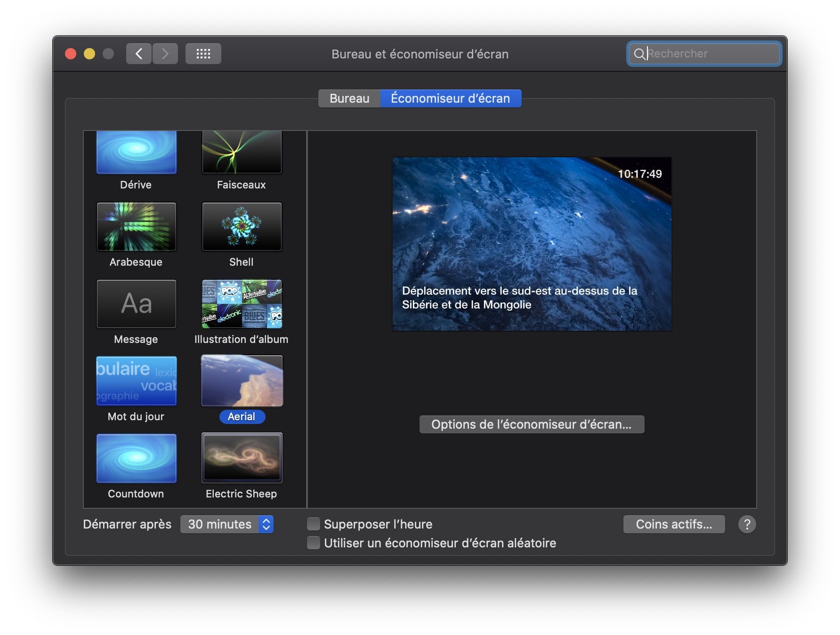This screenshot has width=840, height=635.
Task: Open help with the question mark button
Action: click(747, 524)
